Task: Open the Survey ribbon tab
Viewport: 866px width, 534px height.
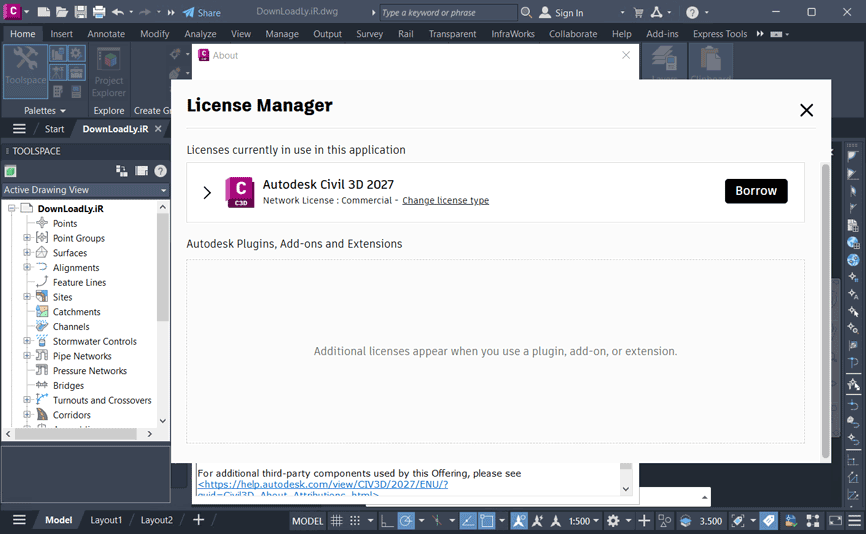Action: pyautogui.click(x=369, y=34)
